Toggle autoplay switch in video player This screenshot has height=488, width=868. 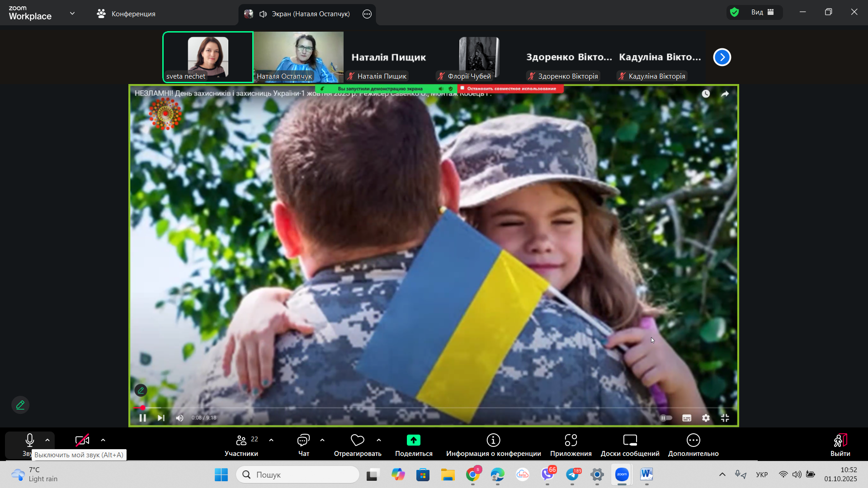[x=666, y=418]
